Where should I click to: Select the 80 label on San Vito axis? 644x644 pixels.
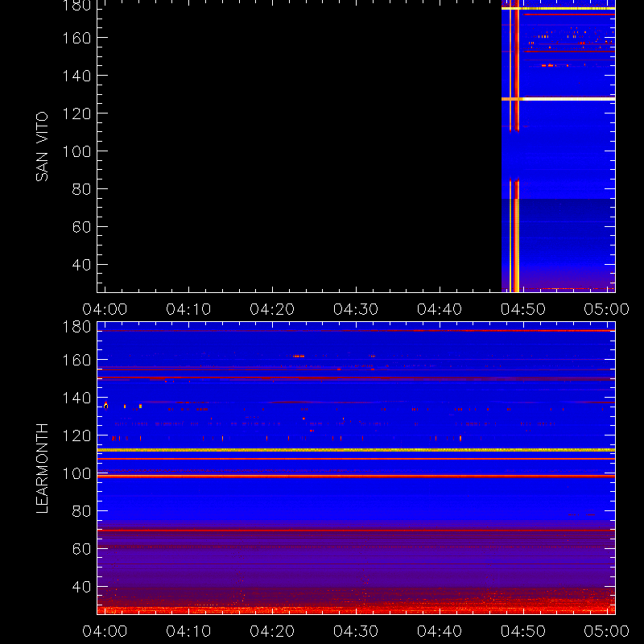[x=81, y=189]
